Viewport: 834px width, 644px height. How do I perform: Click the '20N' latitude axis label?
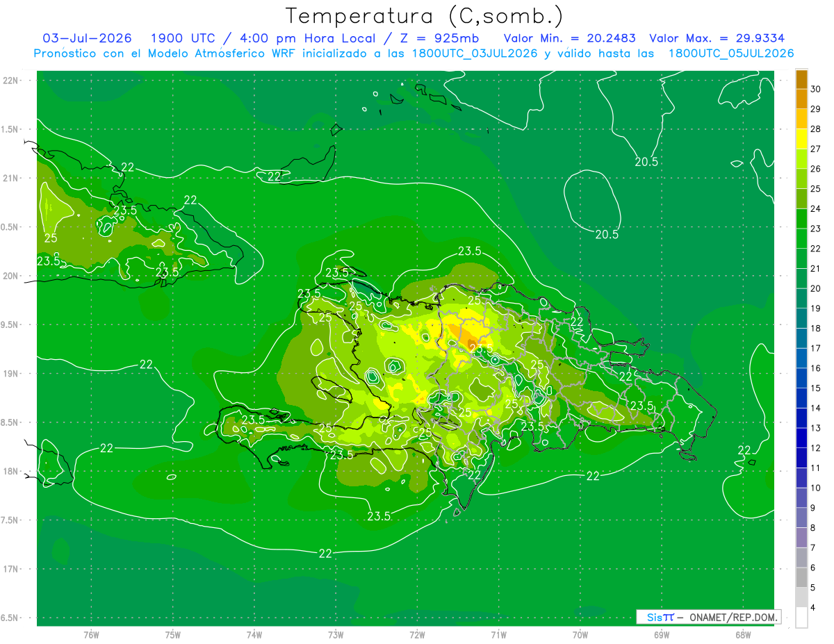(10, 276)
